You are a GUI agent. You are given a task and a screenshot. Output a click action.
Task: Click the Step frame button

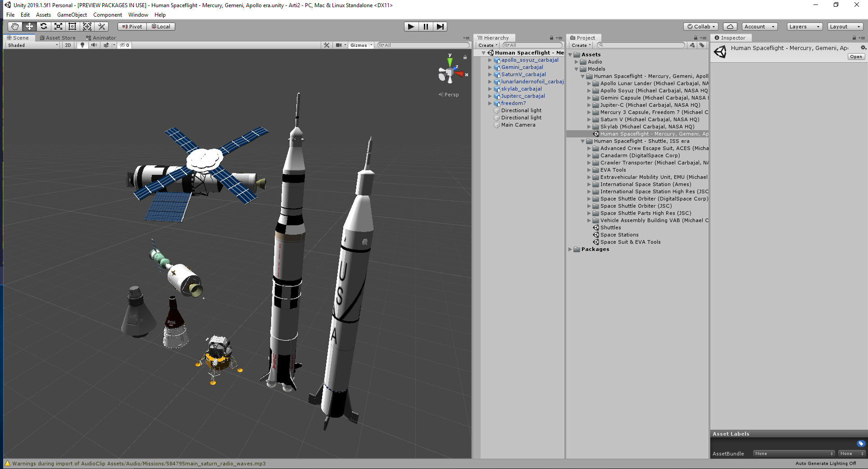[441, 26]
